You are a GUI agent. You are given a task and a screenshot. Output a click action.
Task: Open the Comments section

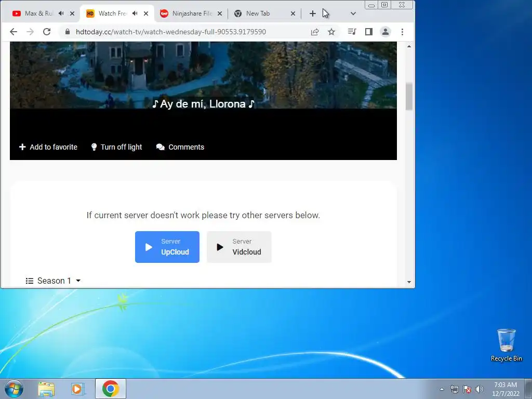click(x=180, y=147)
